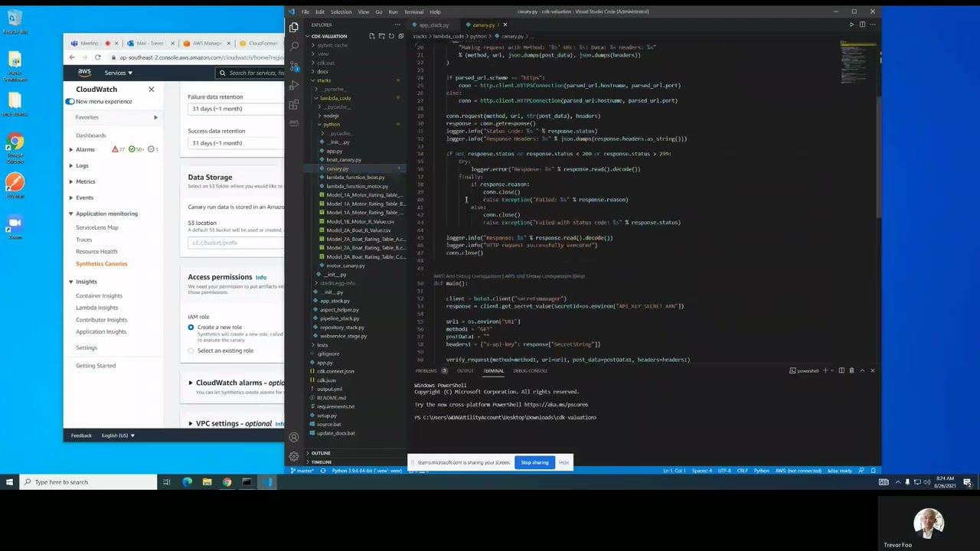Screen dimensions: 980x551
Task: Expand the OUTLINE section in Explorer
Action: point(320,453)
